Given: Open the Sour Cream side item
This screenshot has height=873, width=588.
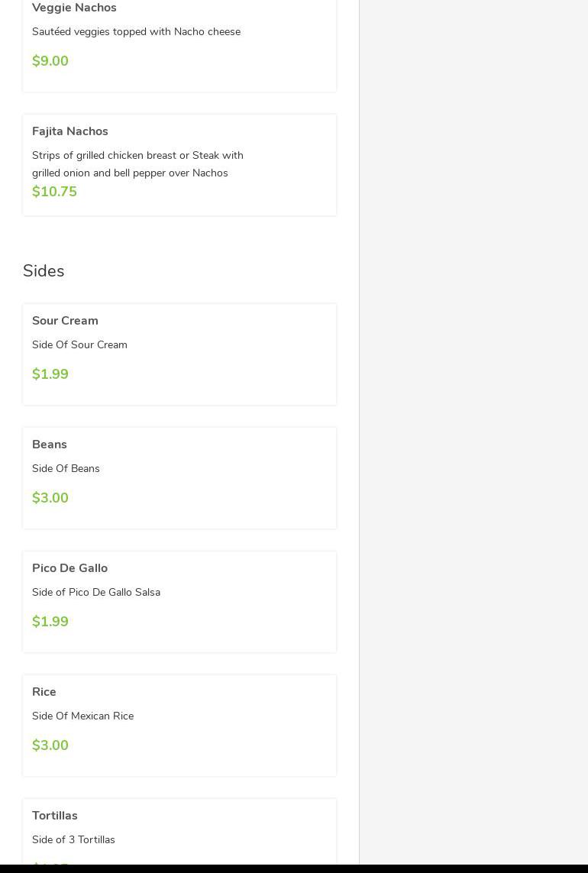Looking at the screenshot, I should point(65,321).
